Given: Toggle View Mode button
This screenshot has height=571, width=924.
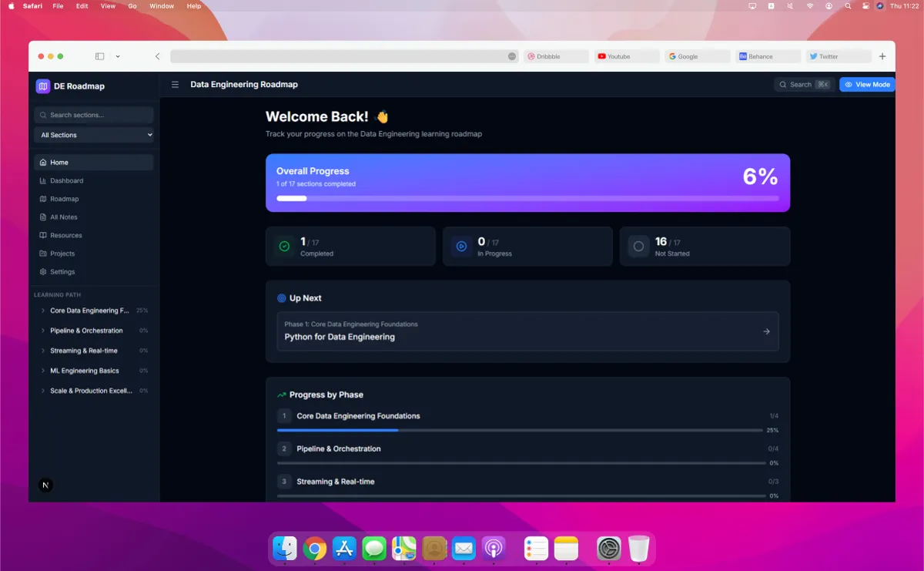Looking at the screenshot, I should [x=867, y=85].
